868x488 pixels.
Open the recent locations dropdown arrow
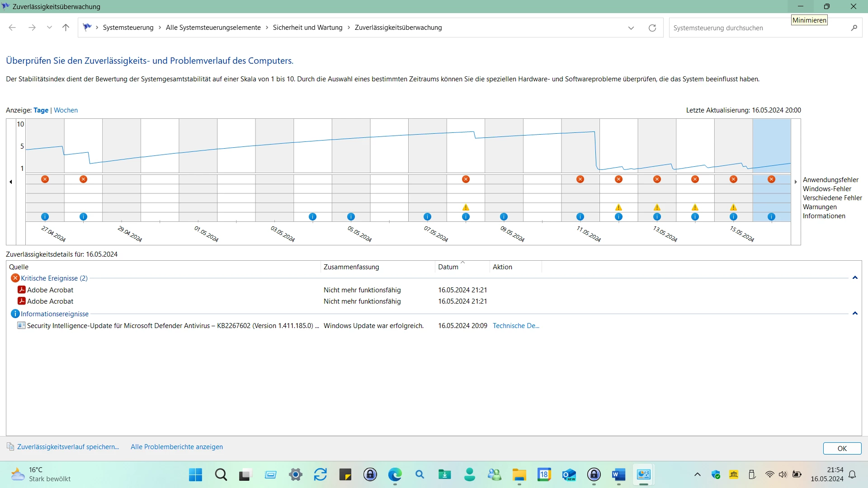tap(49, 28)
